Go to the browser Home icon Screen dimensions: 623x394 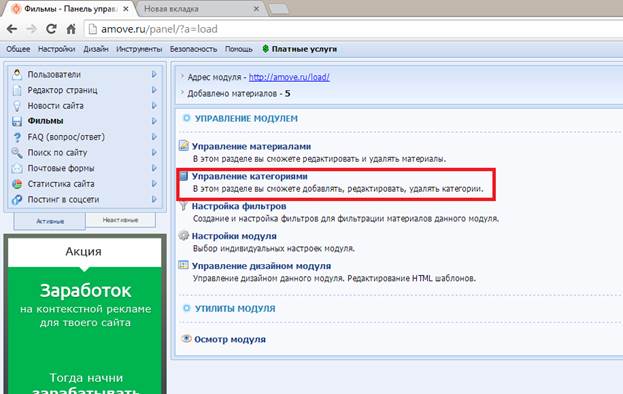(71, 29)
